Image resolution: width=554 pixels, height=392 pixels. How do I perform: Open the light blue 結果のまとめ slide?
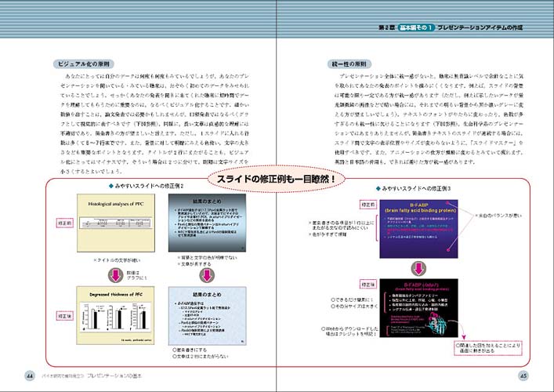(x=206, y=315)
